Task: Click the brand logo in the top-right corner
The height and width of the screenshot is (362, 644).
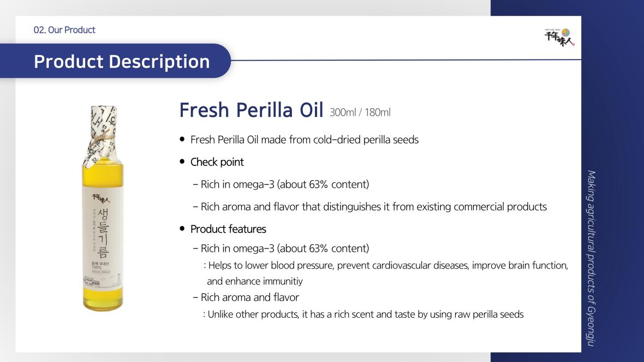Action: tap(559, 37)
